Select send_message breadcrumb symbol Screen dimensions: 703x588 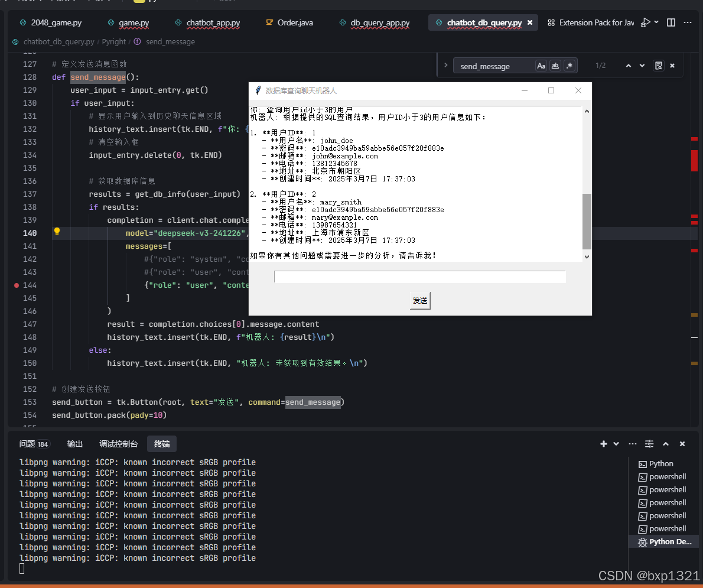(170, 42)
